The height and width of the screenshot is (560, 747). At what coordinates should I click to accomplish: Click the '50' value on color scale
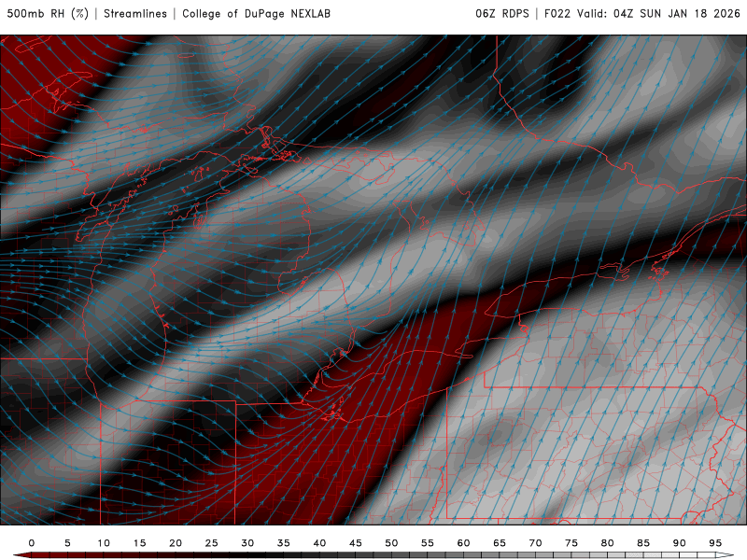(x=391, y=543)
